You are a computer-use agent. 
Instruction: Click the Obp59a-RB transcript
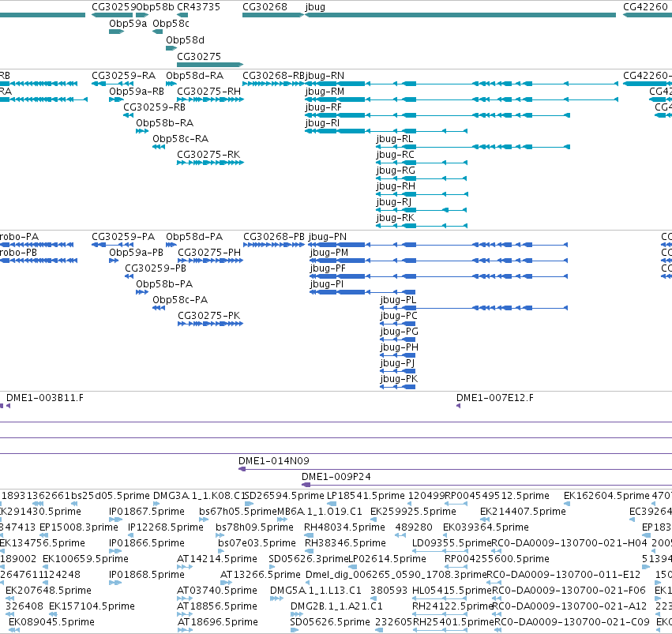click(x=116, y=99)
